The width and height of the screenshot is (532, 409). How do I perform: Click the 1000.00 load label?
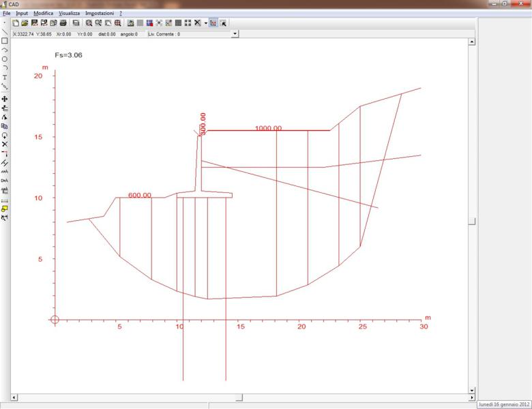pos(268,128)
